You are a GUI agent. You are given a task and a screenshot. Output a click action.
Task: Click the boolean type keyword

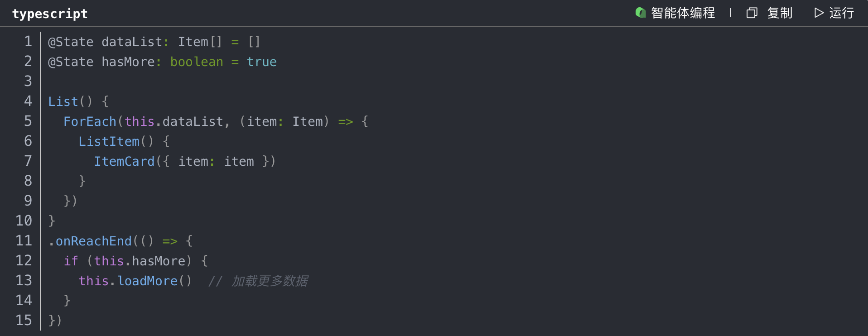tap(197, 62)
